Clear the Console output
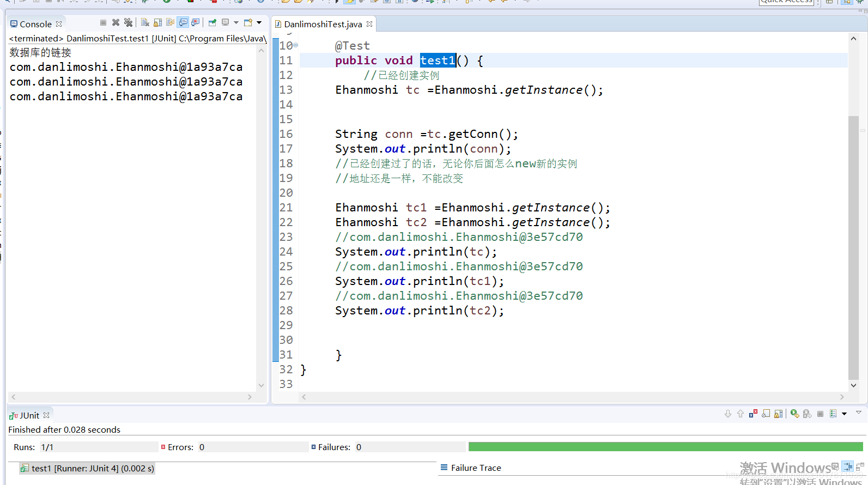The image size is (868, 485). [x=145, y=22]
